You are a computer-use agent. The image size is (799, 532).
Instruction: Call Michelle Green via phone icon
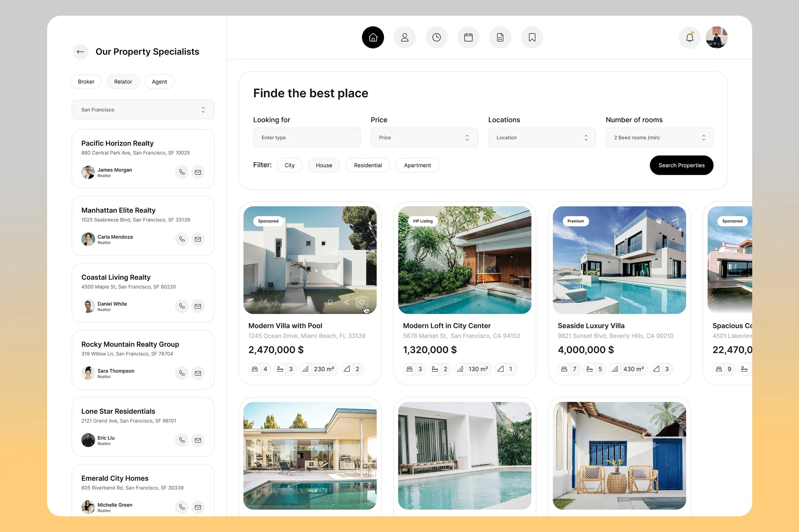click(x=182, y=507)
